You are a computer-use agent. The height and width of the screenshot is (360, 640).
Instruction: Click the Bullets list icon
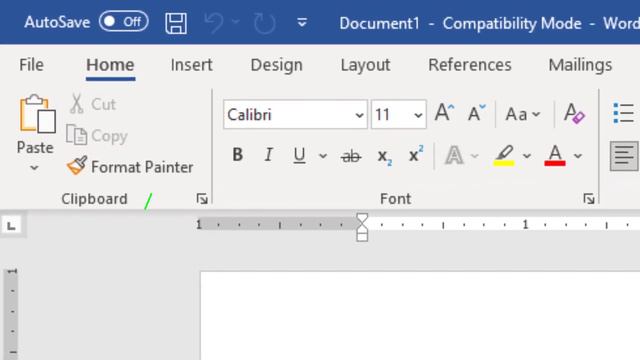tap(624, 113)
